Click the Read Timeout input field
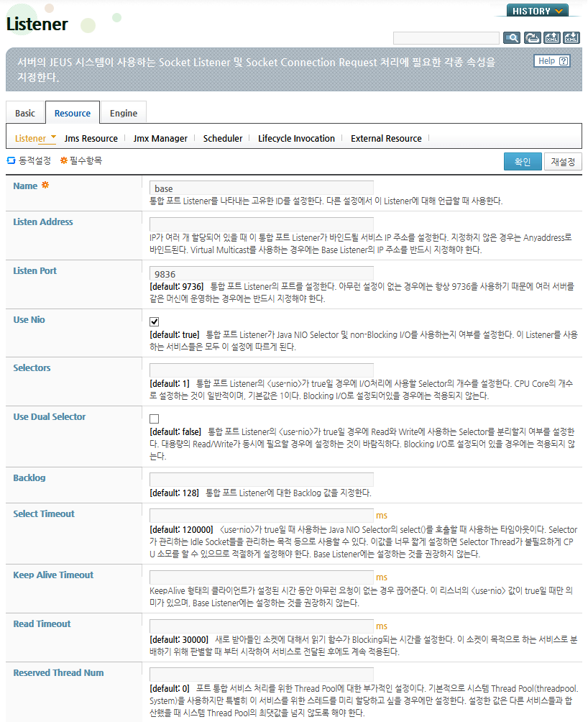The width and height of the screenshot is (588, 722). [x=262, y=626]
